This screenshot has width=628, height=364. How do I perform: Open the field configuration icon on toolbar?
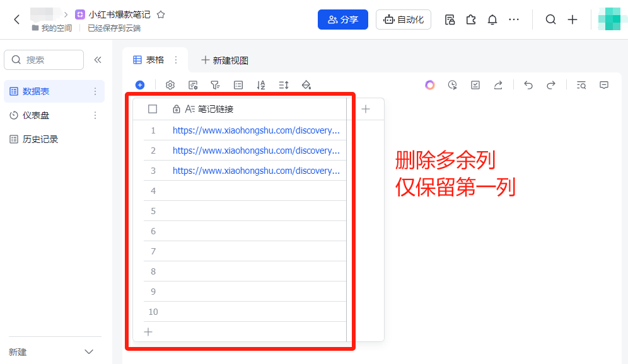pos(193,84)
